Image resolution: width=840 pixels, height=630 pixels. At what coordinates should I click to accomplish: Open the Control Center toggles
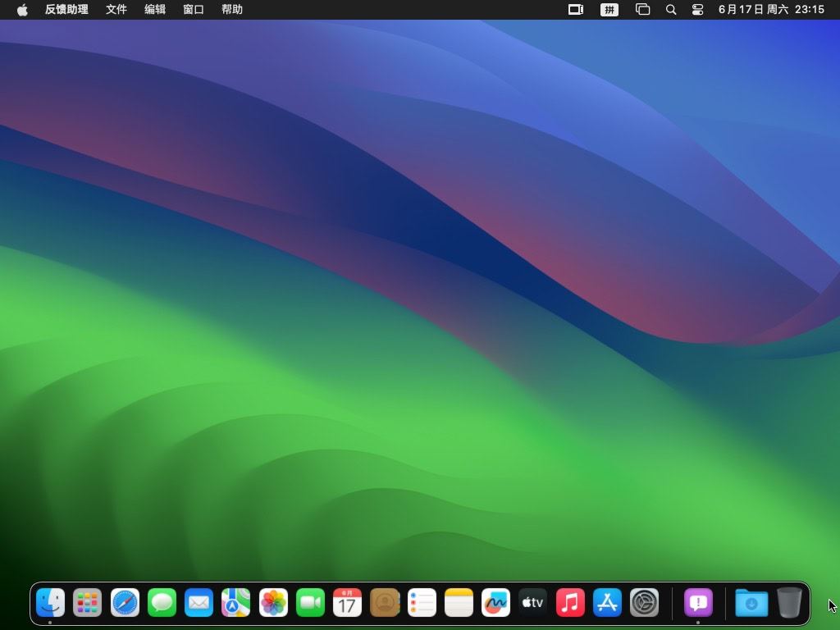(x=697, y=10)
